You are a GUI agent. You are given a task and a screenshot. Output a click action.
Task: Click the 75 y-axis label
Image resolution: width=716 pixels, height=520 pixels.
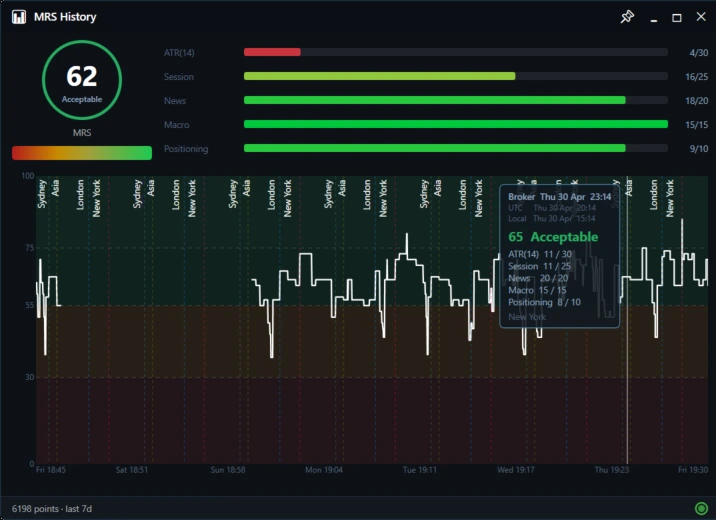coord(29,248)
